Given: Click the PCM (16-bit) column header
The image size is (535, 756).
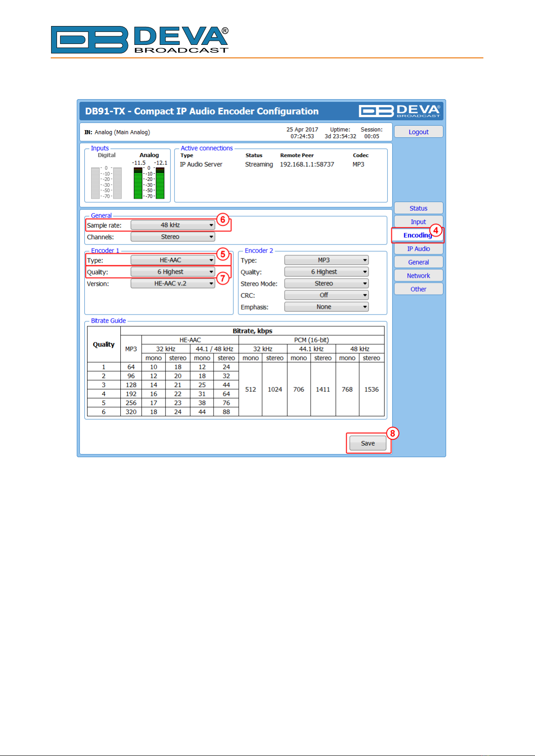Looking at the screenshot, I should pos(311,340).
